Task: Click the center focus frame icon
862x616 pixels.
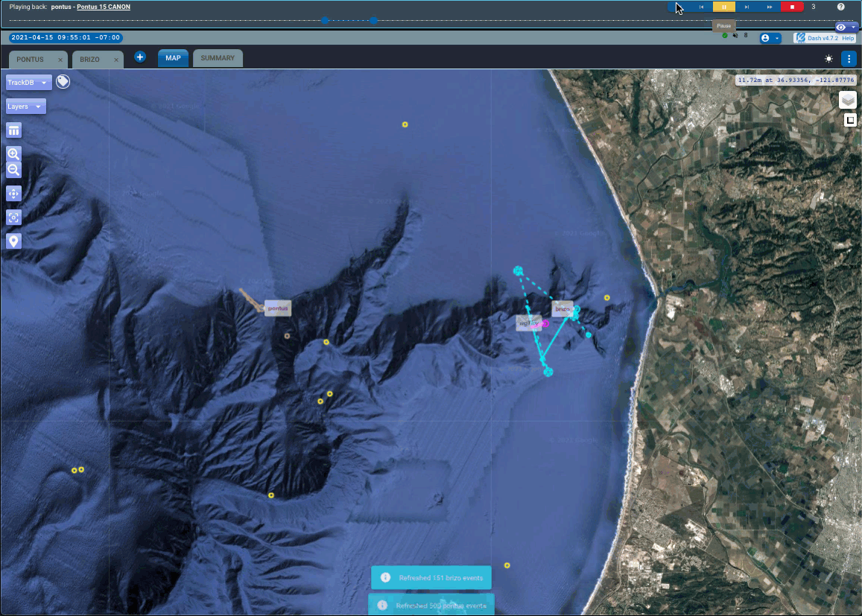Action: pyautogui.click(x=13, y=217)
